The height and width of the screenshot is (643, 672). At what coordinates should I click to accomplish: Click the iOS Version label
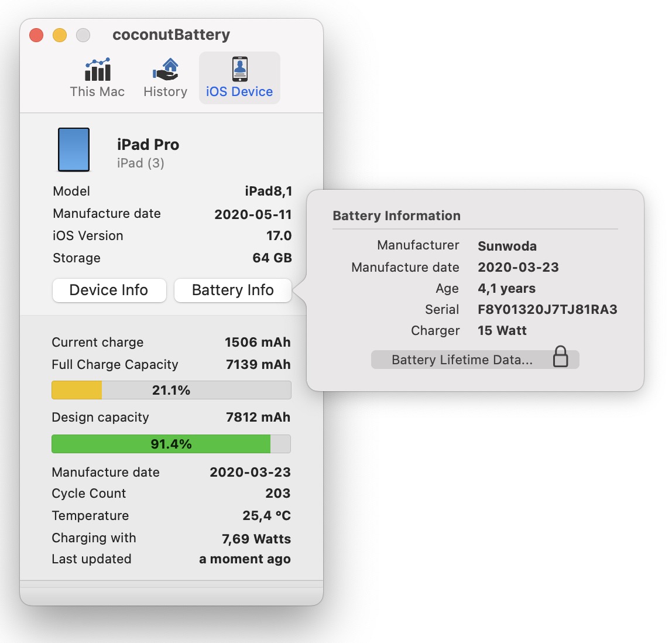[x=88, y=236]
